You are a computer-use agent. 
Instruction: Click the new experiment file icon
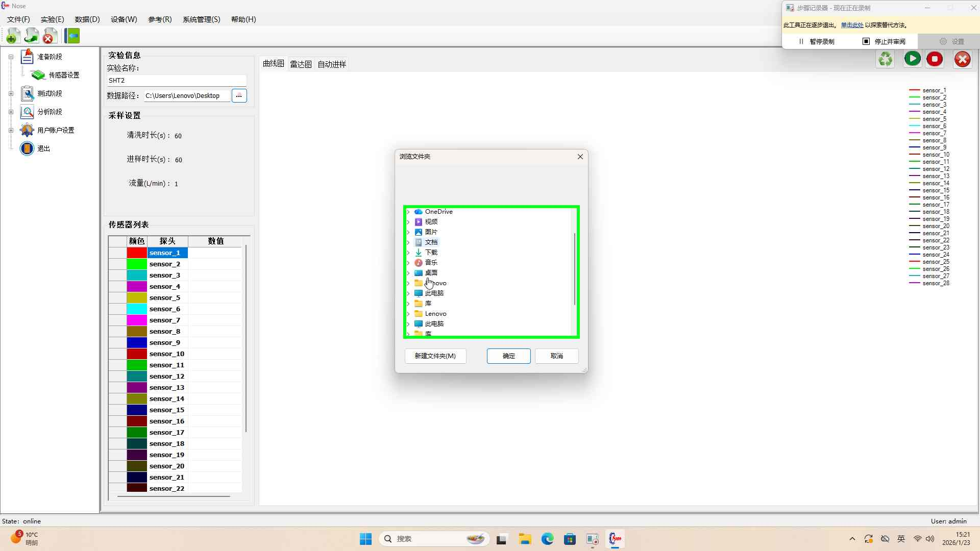click(x=13, y=36)
